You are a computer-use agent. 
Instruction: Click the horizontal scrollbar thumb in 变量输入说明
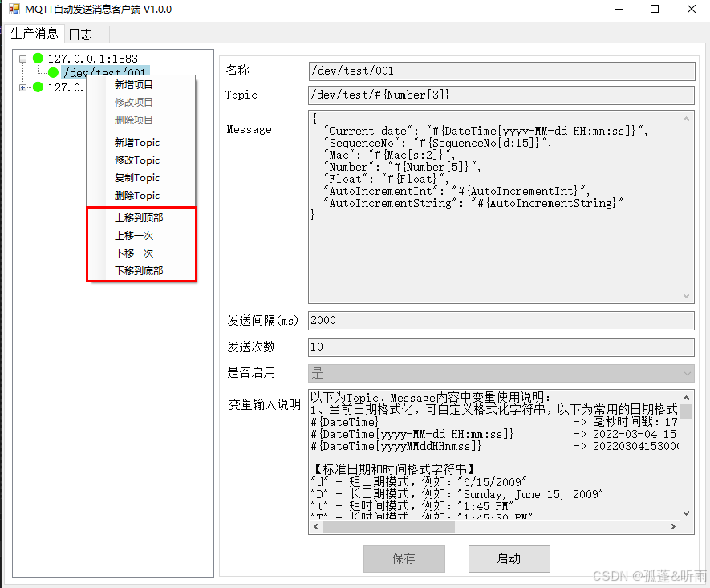click(389, 527)
